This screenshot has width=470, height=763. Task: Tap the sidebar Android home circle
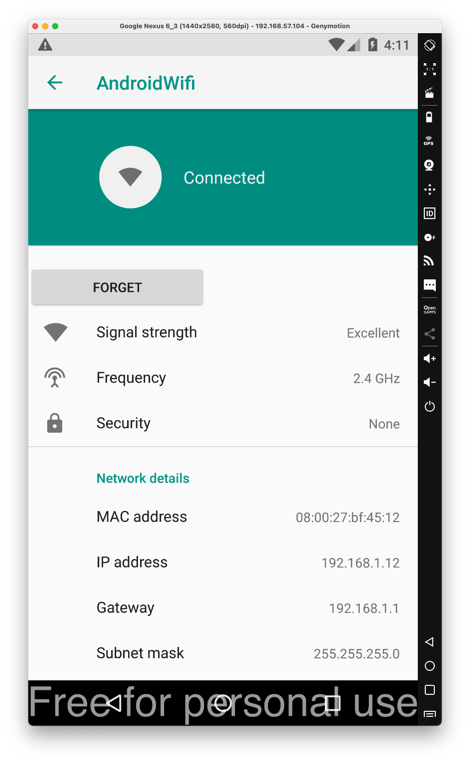(x=430, y=666)
